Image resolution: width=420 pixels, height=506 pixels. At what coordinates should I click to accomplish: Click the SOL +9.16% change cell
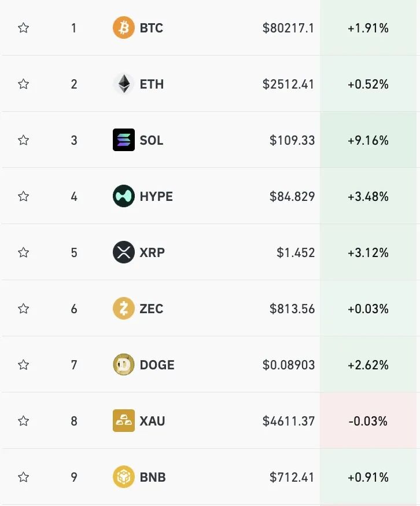[369, 140]
